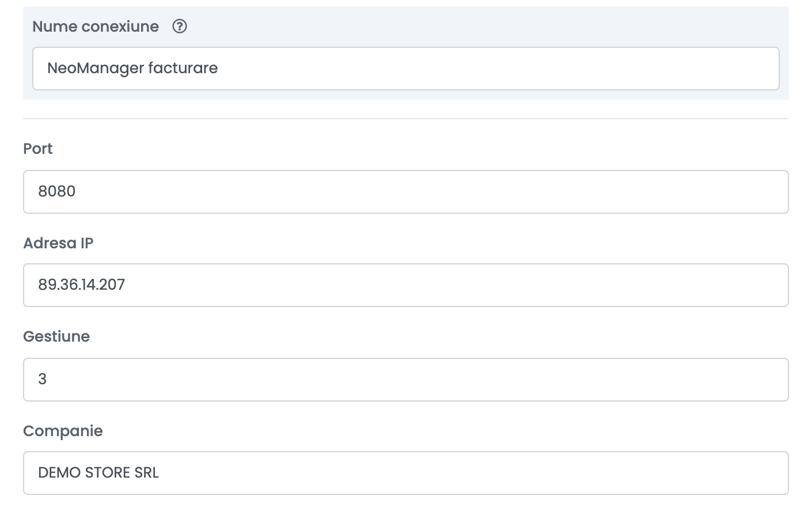The height and width of the screenshot is (507, 812).
Task: Place cursor on the 8080 value
Action: [57, 191]
